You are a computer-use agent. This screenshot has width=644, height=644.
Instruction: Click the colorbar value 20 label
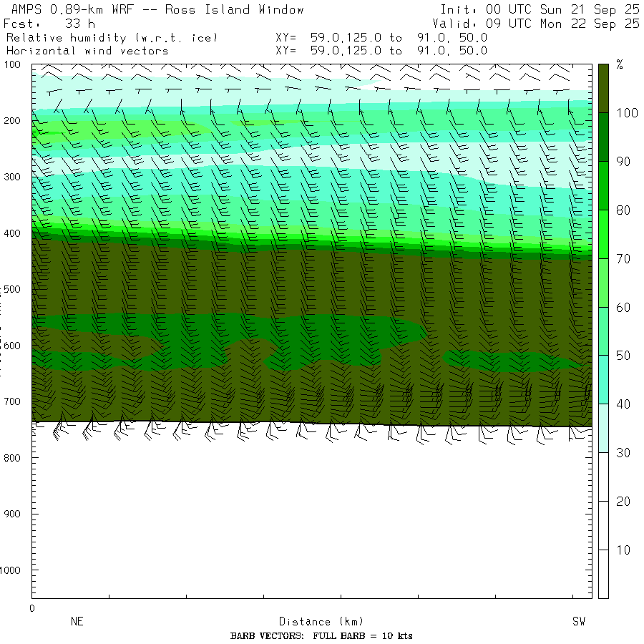coord(623,501)
